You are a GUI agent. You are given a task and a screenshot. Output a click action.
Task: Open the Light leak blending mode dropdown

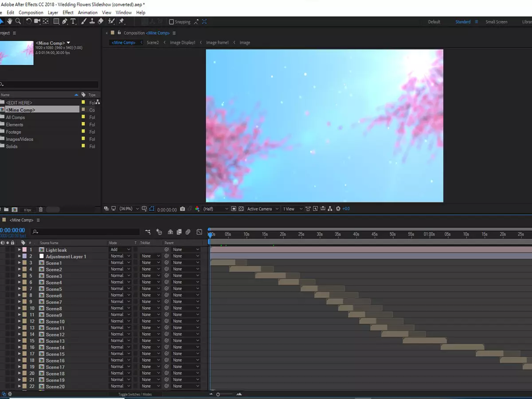pos(120,250)
